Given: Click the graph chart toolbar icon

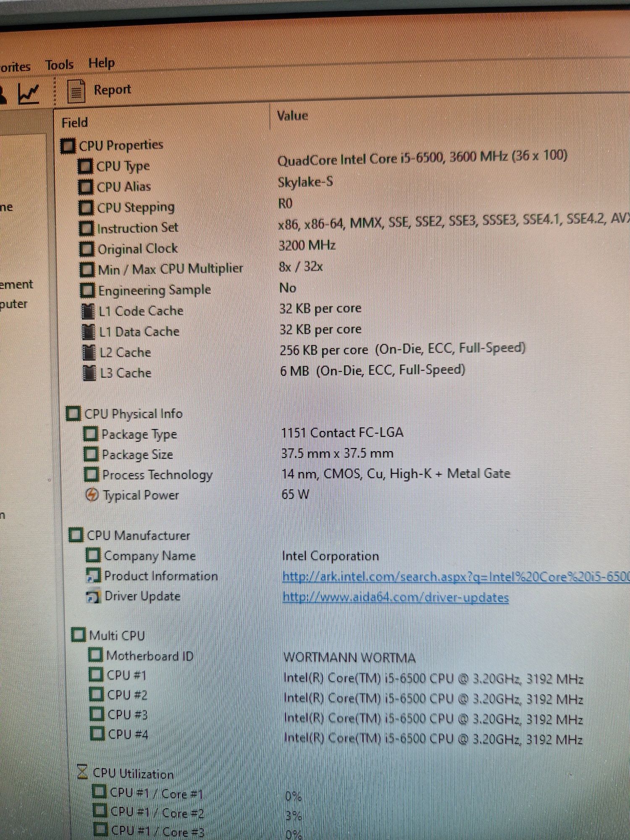Looking at the screenshot, I should coord(29,94).
